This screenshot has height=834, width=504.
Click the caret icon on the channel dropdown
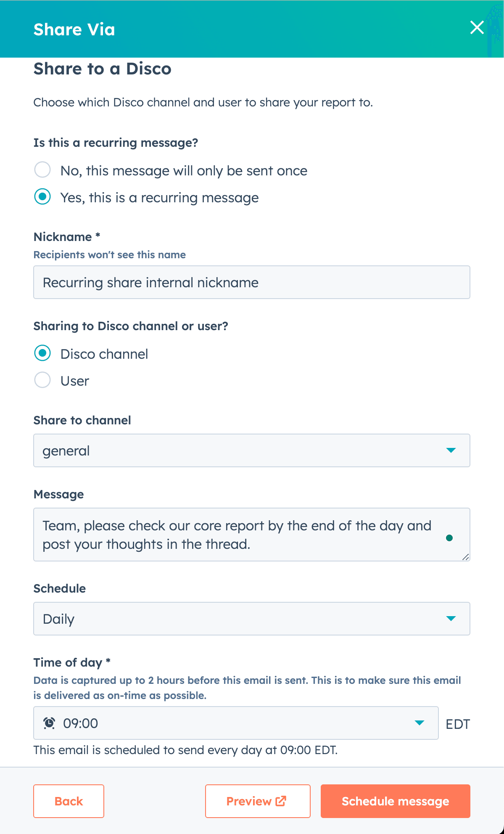pyautogui.click(x=451, y=450)
